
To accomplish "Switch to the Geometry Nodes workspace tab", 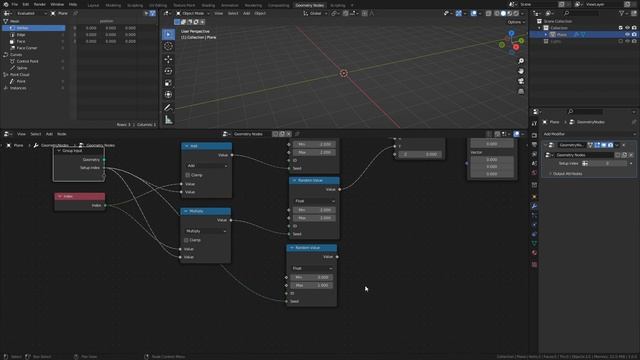I will [309, 5].
